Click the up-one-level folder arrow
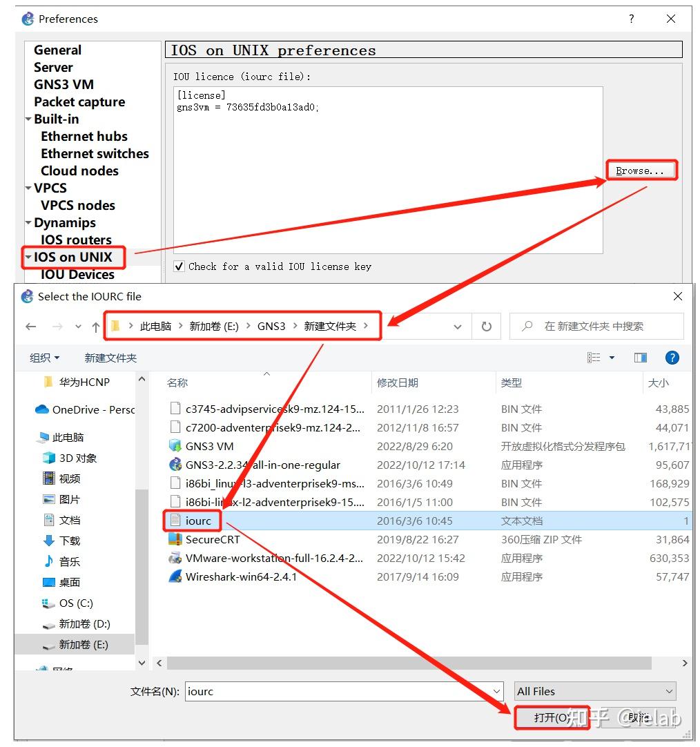This screenshot has width=700, height=747. click(95, 326)
